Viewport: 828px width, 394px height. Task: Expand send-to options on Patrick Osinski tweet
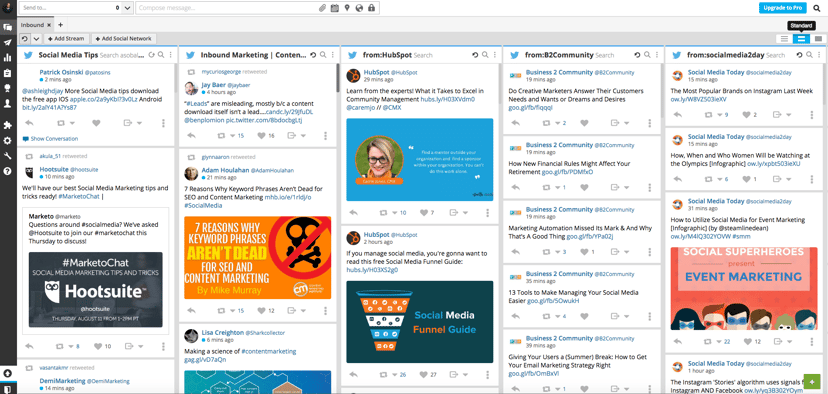140,123
